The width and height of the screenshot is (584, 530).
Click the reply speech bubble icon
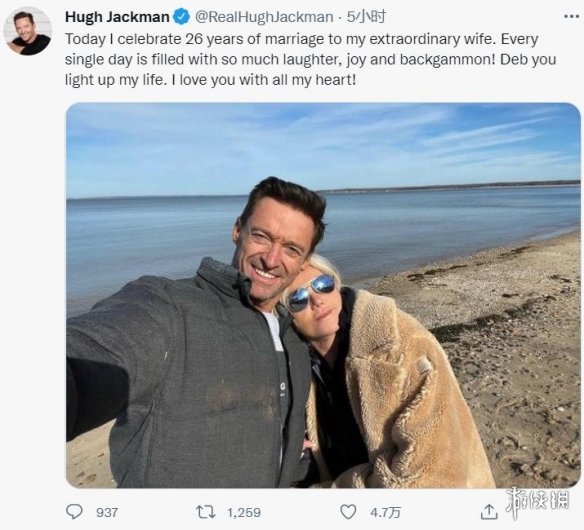[x=74, y=512]
